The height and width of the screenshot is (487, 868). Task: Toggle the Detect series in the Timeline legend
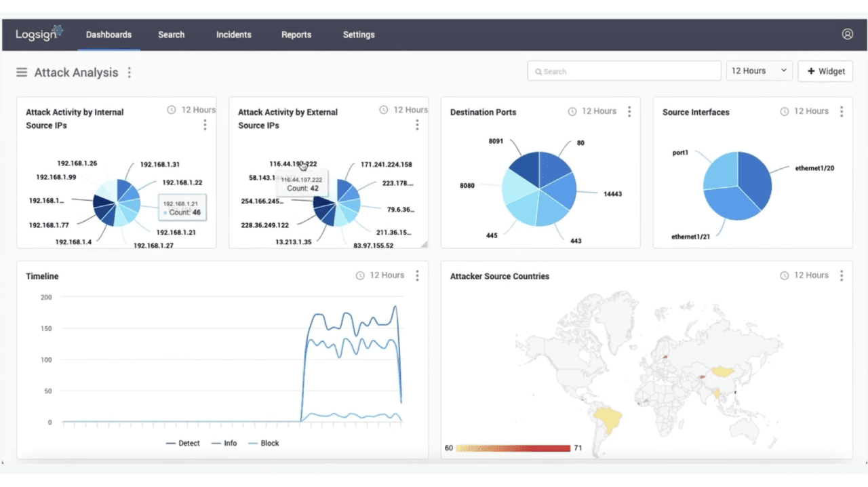pyautogui.click(x=183, y=443)
